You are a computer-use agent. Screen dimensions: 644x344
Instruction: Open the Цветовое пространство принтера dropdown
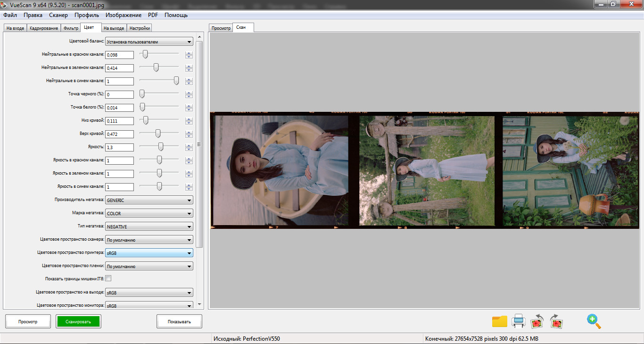click(149, 253)
